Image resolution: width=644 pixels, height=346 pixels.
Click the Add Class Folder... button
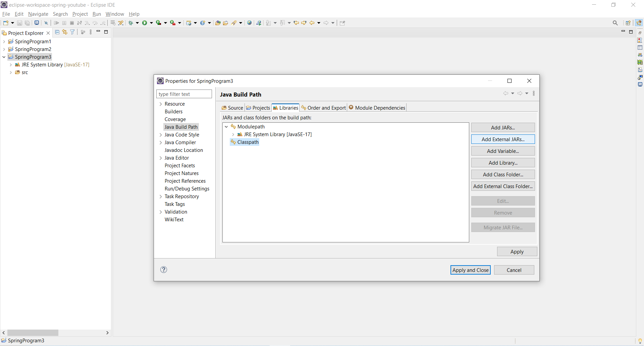point(503,174)
